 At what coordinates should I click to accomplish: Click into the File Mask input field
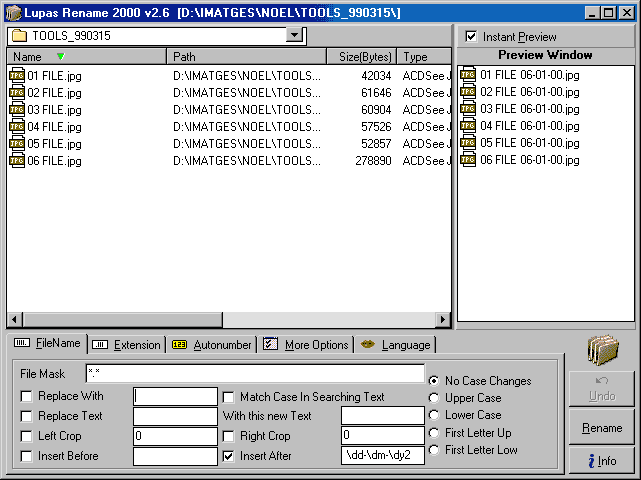tap(255, 373)
